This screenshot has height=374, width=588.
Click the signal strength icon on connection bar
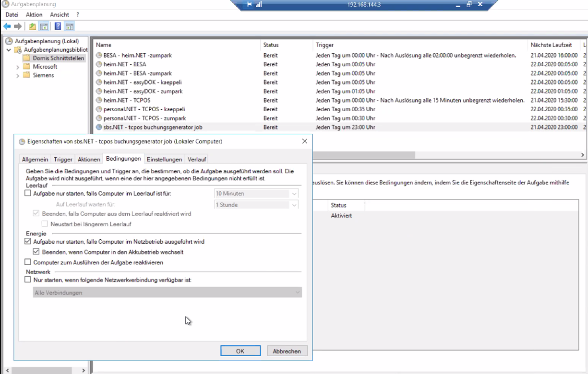[259, 4]
